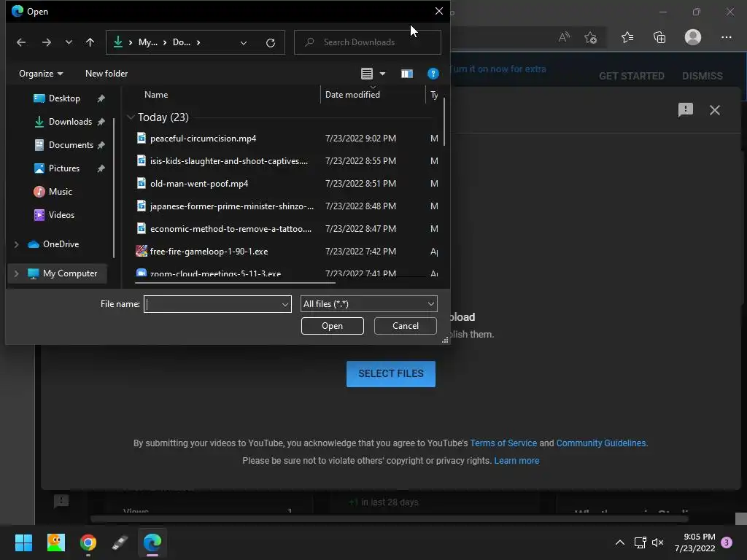Expand the address bar path history dropdown
Image resolution: width=747 pixels, height=560 pixels.
click(x=244, y=43)
